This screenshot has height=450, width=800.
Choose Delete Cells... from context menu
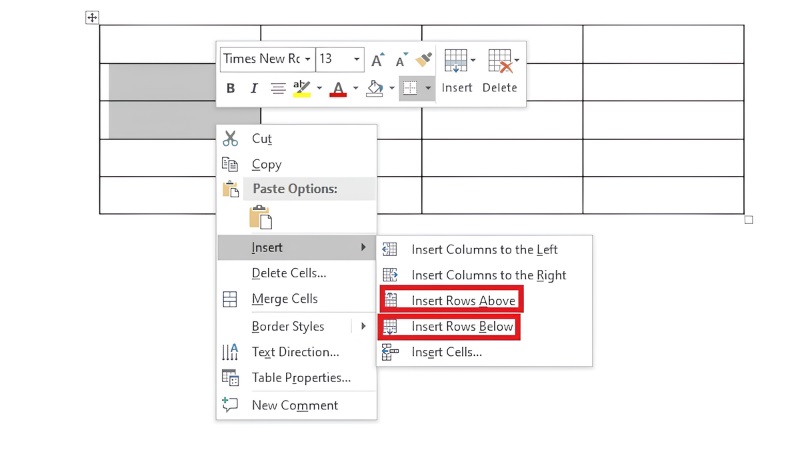click(x=297, y=273)
